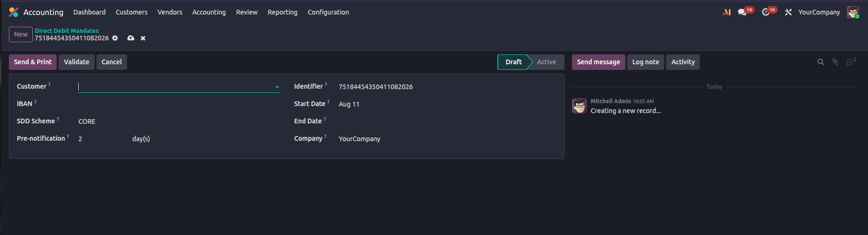
Task: Click the AI assistant icon in navbar
Action: (727, 12)
